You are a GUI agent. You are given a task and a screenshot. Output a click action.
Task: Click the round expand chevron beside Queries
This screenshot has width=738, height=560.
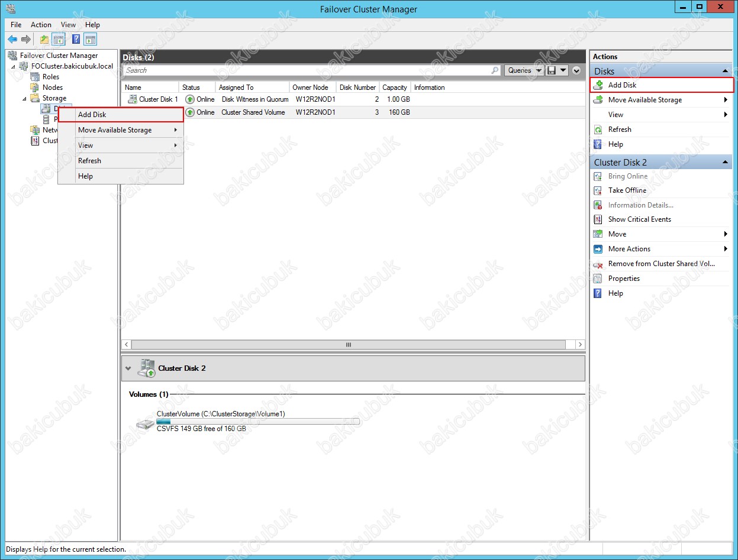click(576, 70)
